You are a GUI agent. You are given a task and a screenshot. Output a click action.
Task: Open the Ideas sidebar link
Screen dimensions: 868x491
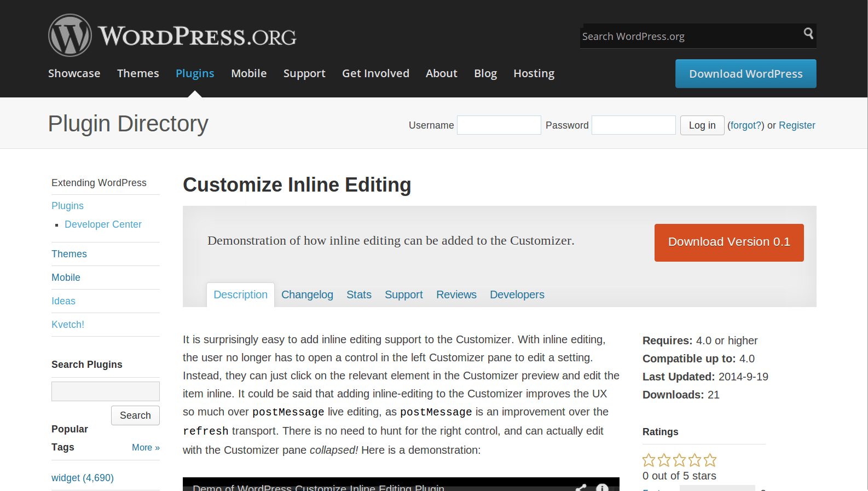click(x=63, y=301)
